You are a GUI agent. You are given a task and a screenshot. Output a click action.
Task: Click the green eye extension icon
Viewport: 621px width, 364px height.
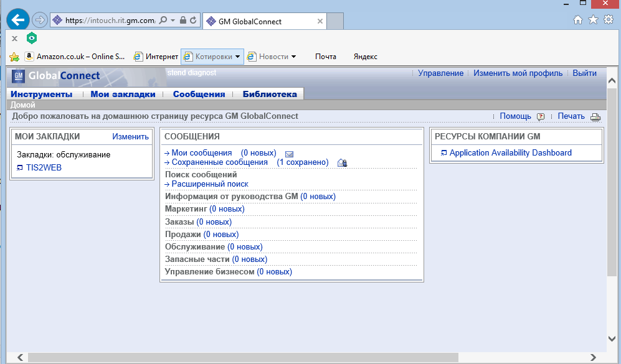click(32, 38)
